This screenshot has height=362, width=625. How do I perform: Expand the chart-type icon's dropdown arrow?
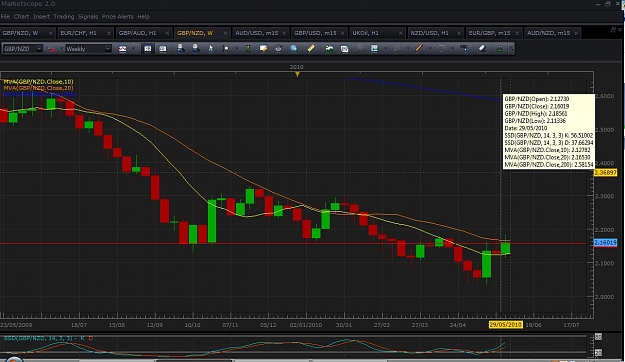pyautogui.click(x=62, y=49)
